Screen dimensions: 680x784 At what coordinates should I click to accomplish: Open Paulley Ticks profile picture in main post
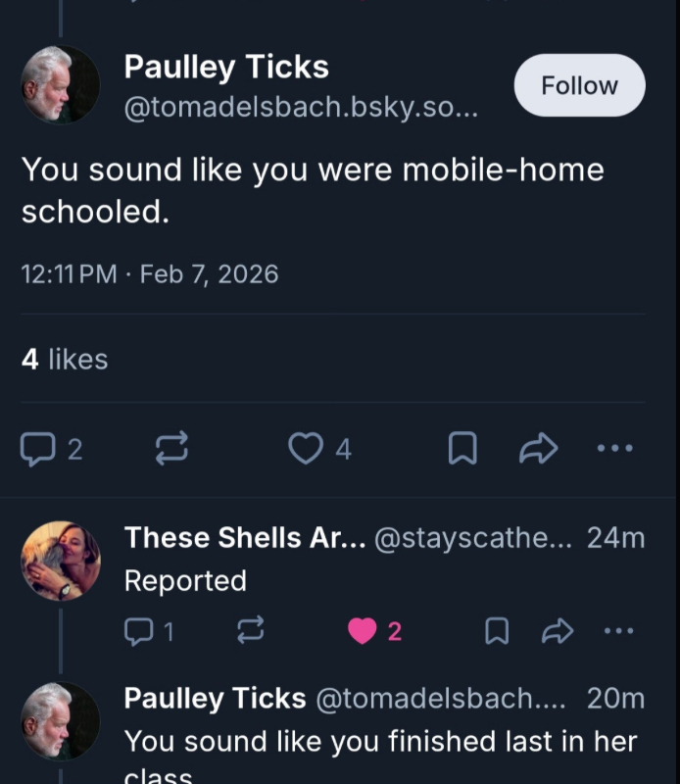tap(61, 85)
